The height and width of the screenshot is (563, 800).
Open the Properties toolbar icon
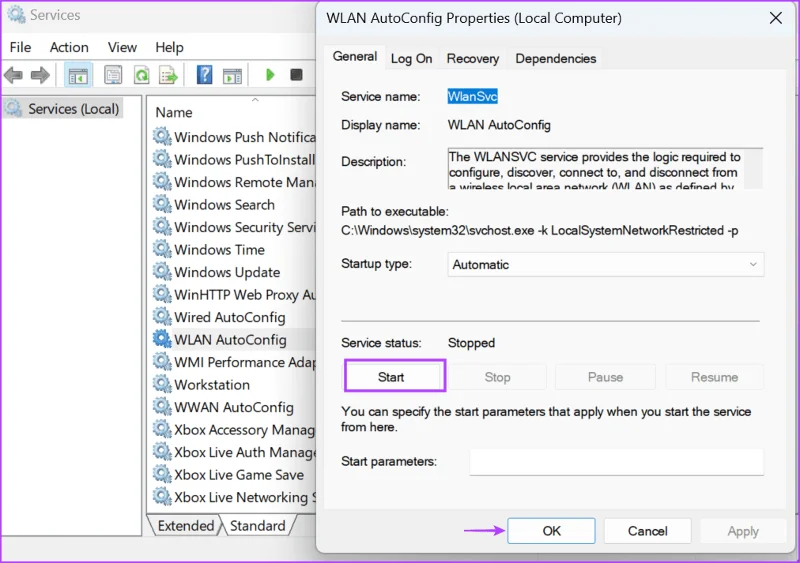pos(113,76)
